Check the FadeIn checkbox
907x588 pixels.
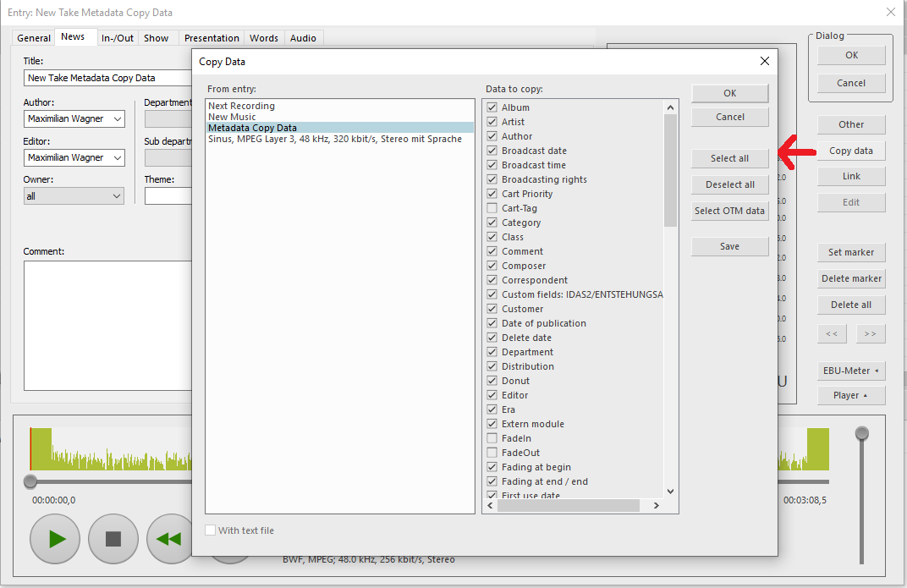pyautogui.click(x=492, y=438)
